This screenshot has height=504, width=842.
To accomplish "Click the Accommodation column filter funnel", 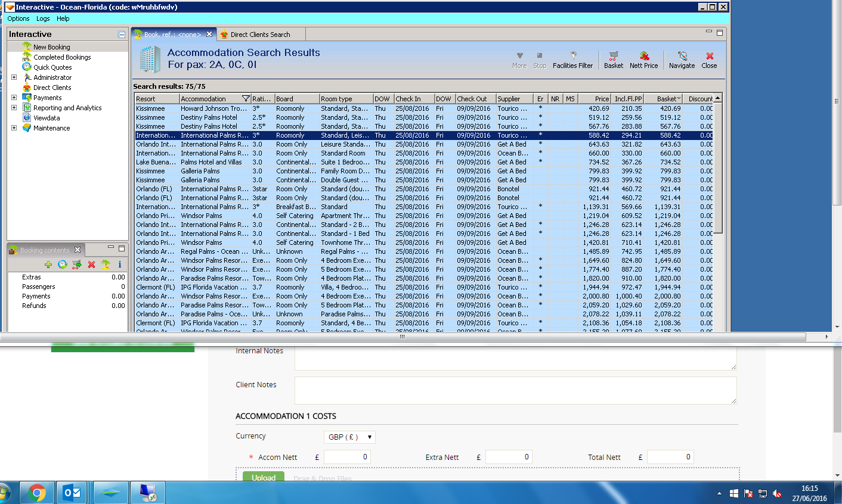I will point(246,99).
